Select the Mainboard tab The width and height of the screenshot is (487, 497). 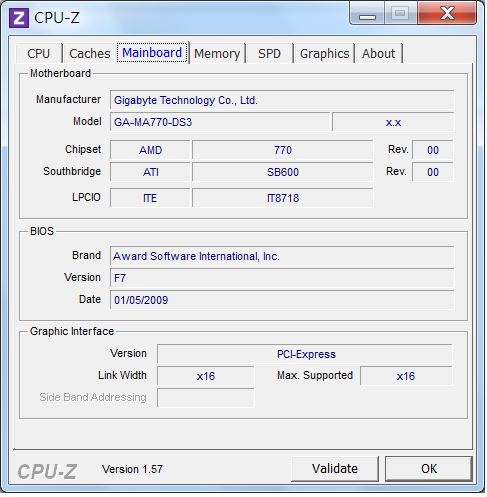[152, 53]
